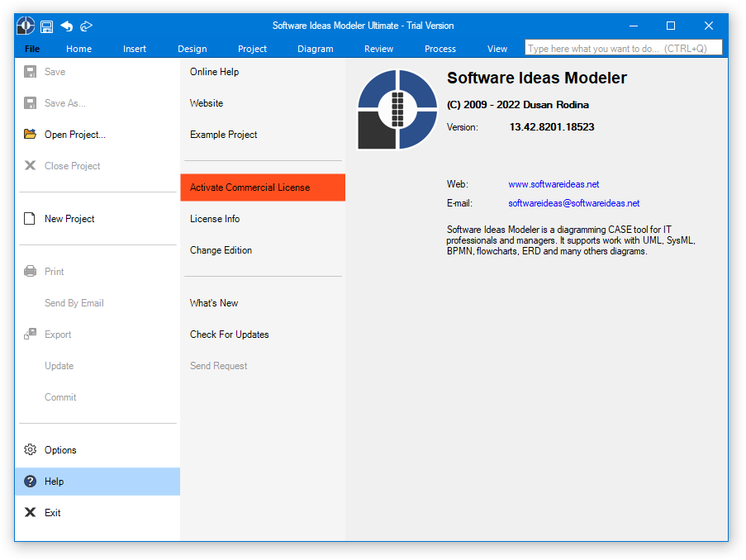Click Activate Commercial License button
This screenshot has width=746, height=560.
[263, 187]
